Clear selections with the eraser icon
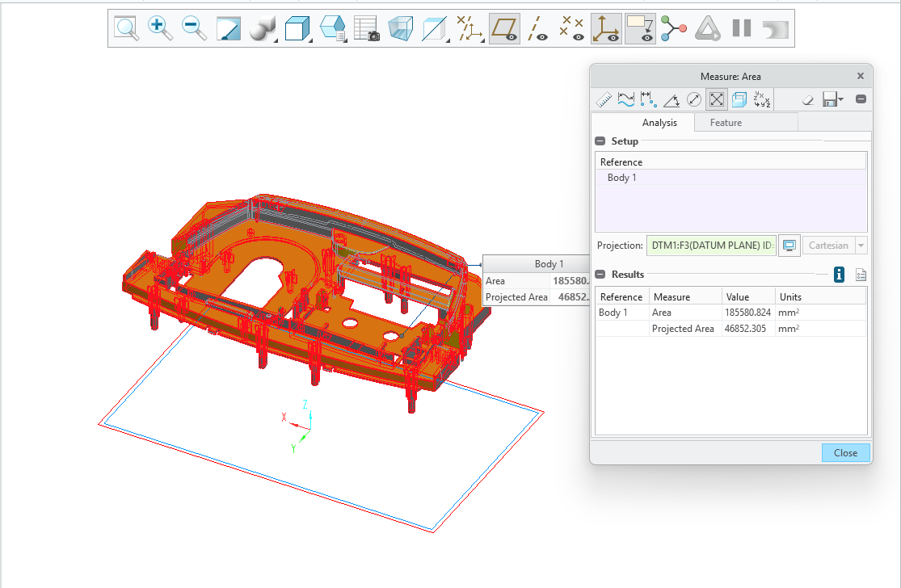 click(x=808, y=99)
